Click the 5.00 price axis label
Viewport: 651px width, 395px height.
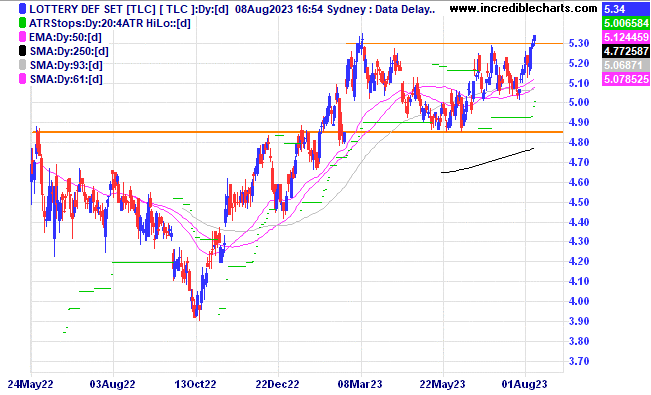pyautogui.click(x=579, y=102)
